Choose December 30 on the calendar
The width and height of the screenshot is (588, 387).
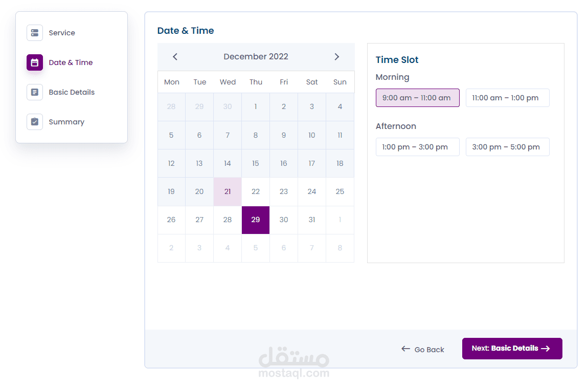284,220
